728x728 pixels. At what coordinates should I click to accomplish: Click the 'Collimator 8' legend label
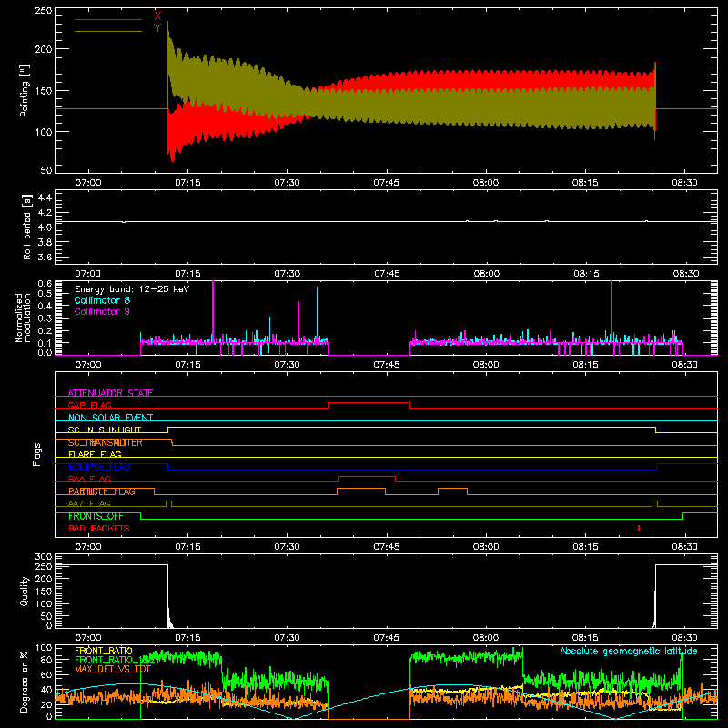(102, 300)
